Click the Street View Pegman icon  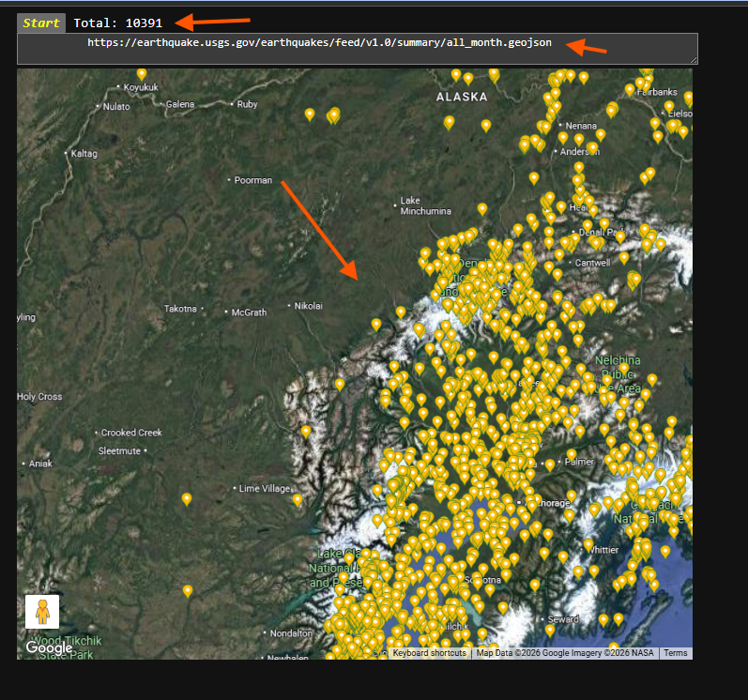[42, 612]
